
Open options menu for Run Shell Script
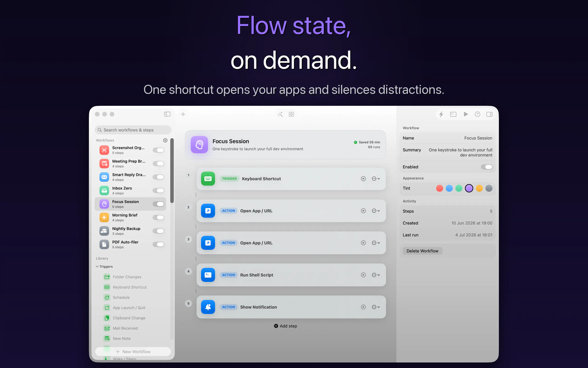pyautogui.click(x=376, y=275)
